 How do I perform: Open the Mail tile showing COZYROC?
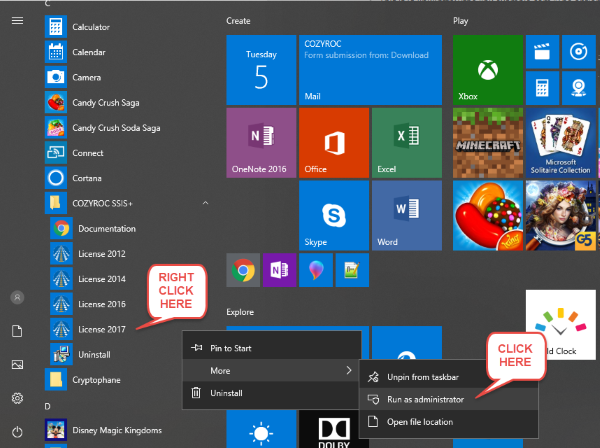[x=370, y=70]
